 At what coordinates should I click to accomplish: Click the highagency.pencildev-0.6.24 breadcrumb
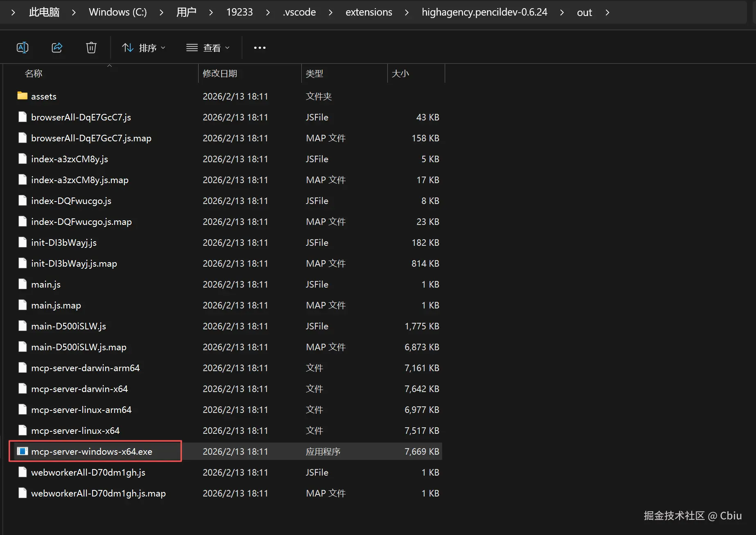(484, 12)
